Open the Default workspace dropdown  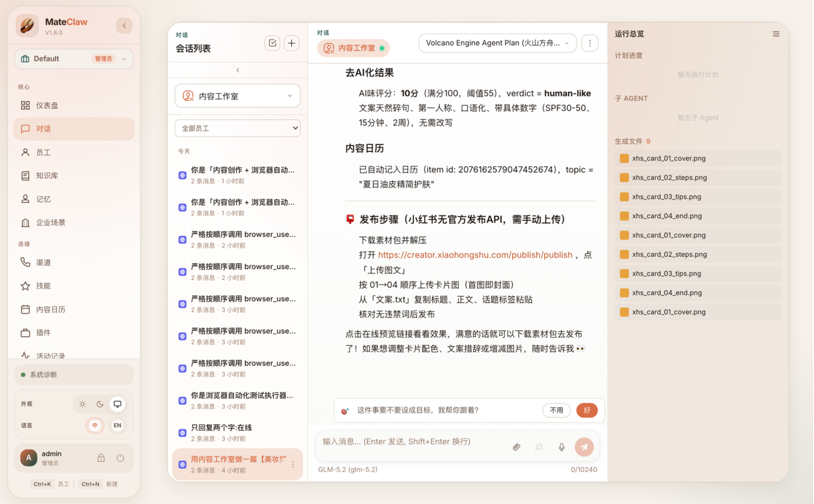coord(74,59)
